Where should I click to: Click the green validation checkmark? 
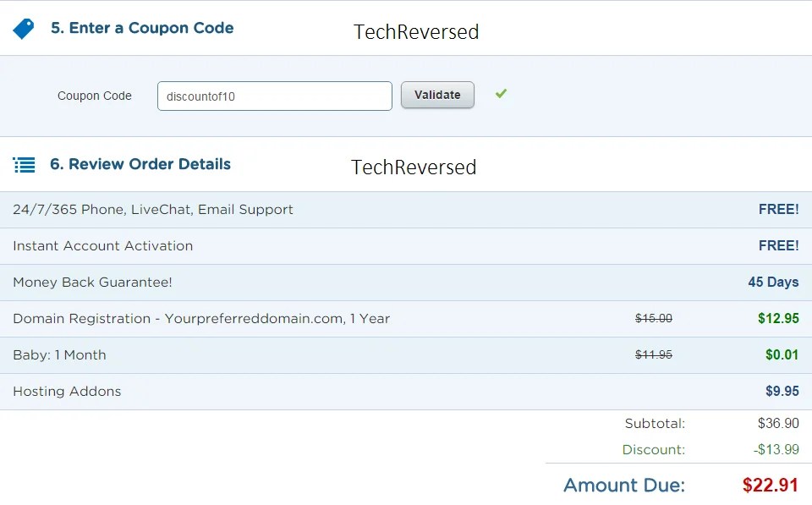click(501, 94)
